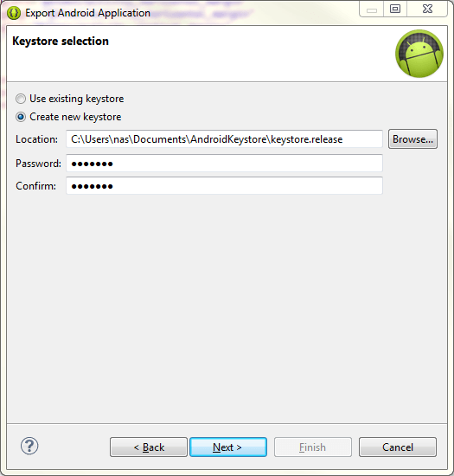Click the disabled Finish button
The image size is (454, 476).
313,447
